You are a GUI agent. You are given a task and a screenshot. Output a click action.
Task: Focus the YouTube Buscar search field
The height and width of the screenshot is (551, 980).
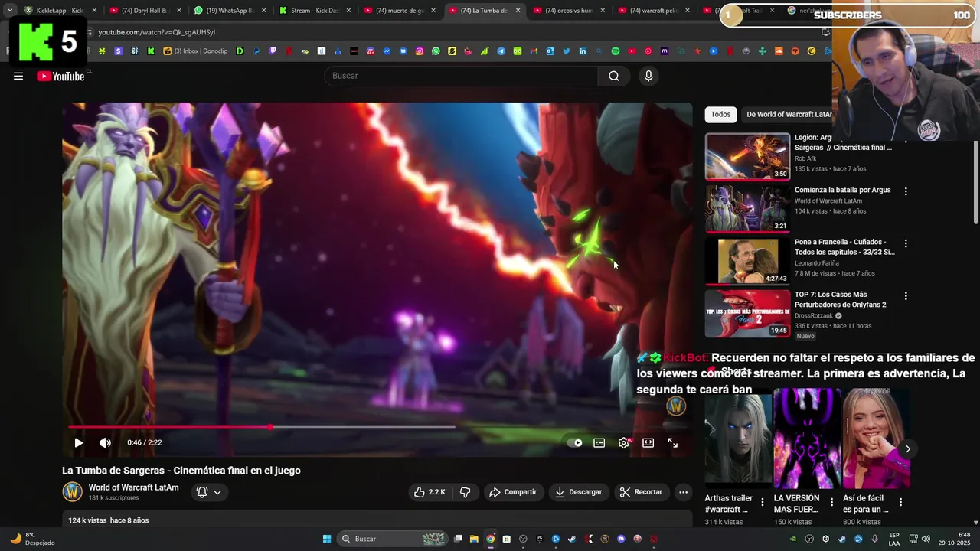click(461, 76)
